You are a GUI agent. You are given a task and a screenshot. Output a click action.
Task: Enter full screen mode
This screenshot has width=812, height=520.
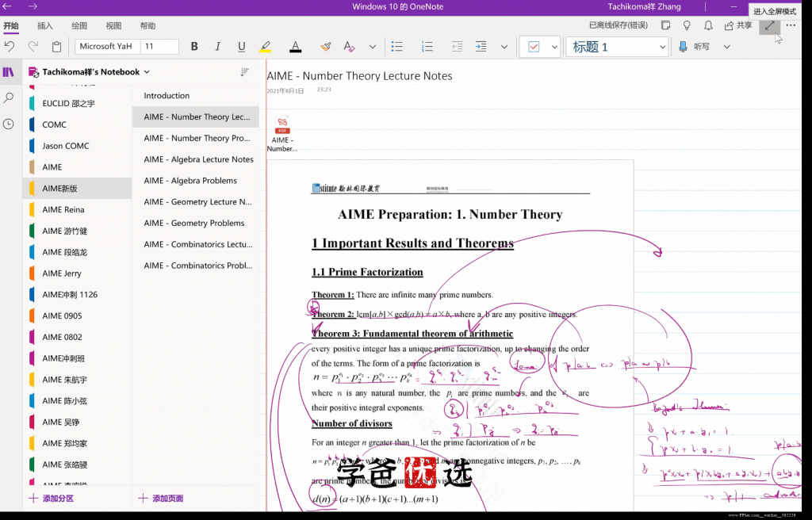coord(769,25)
